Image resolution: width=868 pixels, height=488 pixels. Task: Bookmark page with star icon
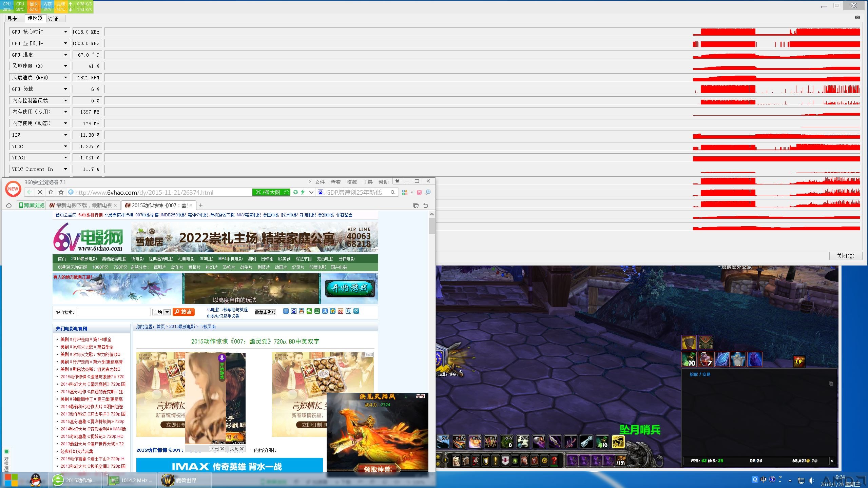pos(61,192)
